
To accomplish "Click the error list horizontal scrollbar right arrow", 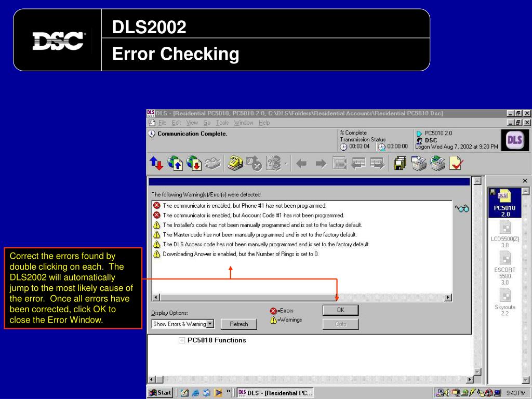I will pos(448,298).
